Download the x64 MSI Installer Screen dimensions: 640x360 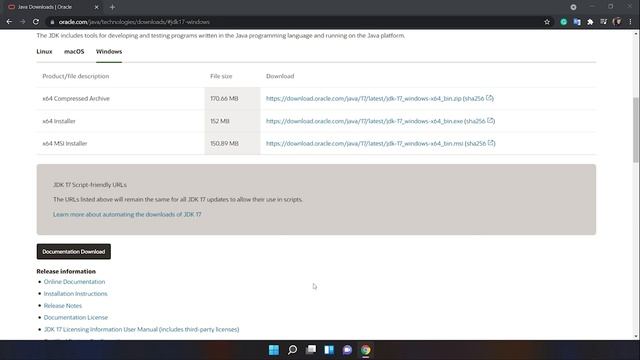[365, 143]
